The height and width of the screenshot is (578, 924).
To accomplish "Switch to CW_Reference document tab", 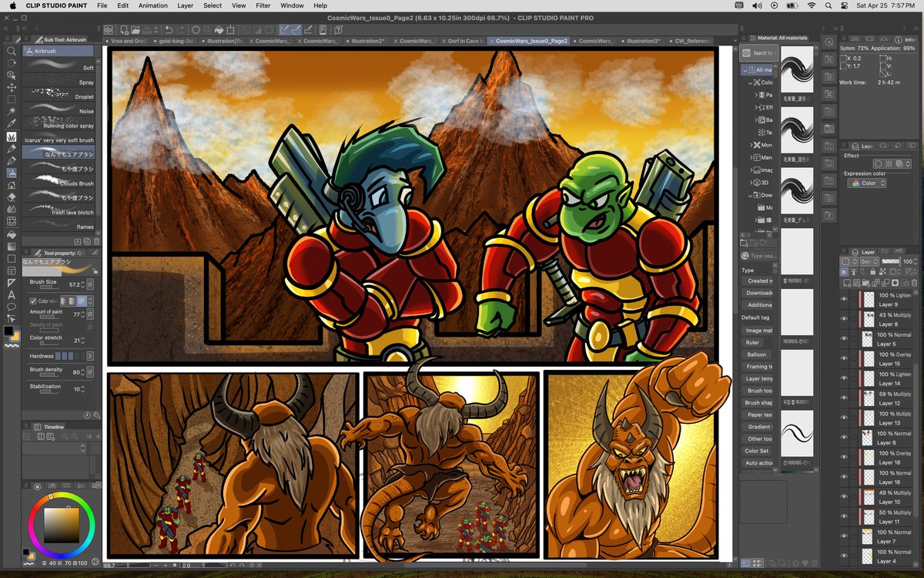I will tap(689, 41).
